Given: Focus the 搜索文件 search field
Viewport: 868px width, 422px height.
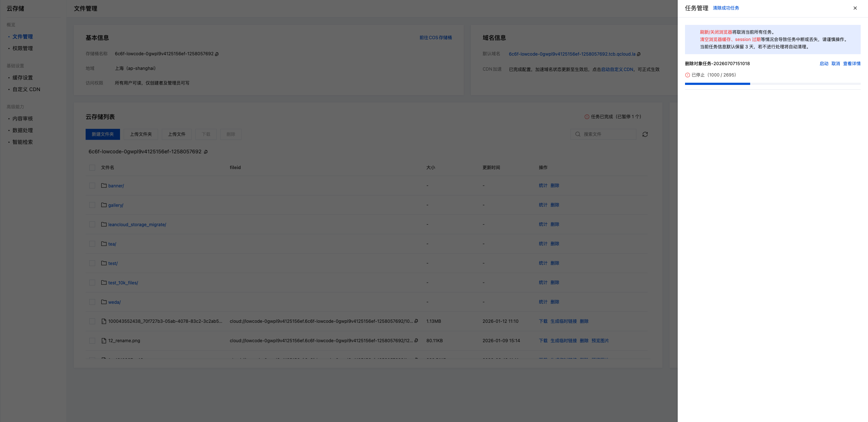Looking at the screenshot, I should [x=603, y=134].
